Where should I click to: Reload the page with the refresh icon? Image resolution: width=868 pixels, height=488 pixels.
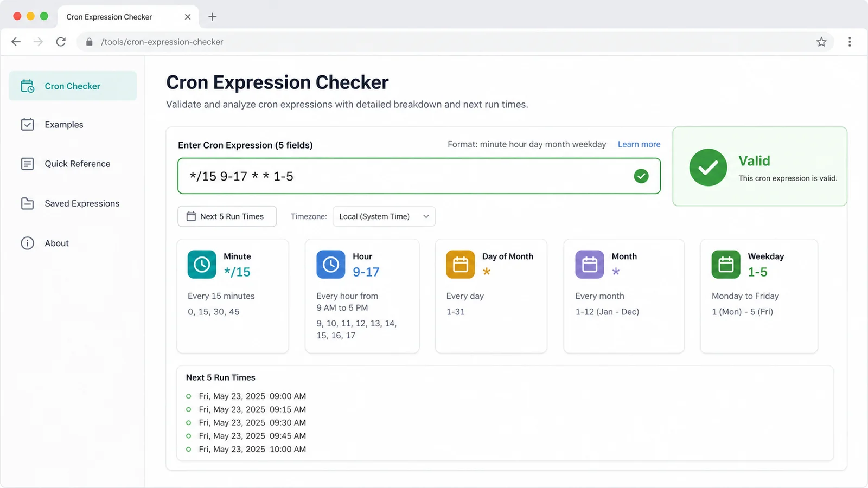pyautogui.click(x=61, y=42)
